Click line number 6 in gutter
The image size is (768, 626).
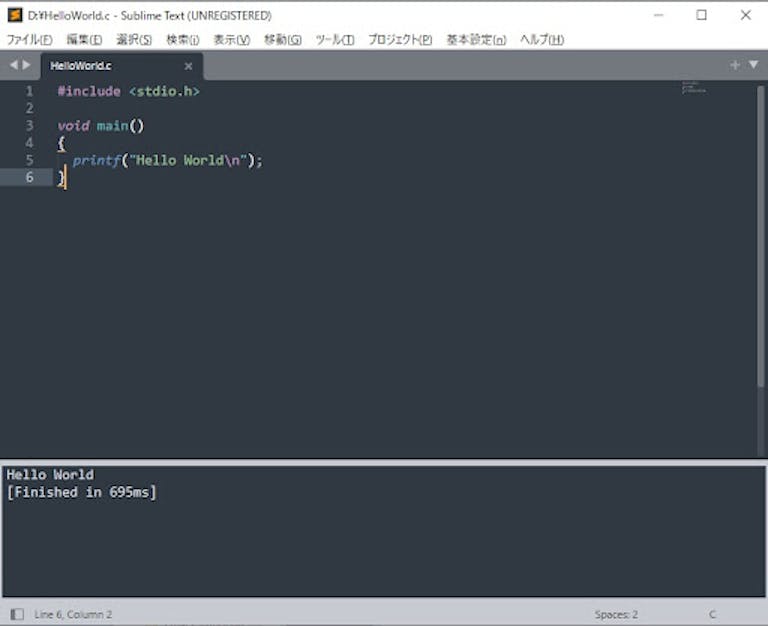click(x=29, y=177)
